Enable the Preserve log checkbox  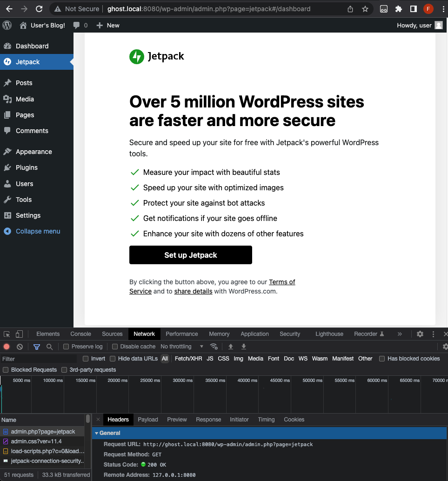(66, 346)
